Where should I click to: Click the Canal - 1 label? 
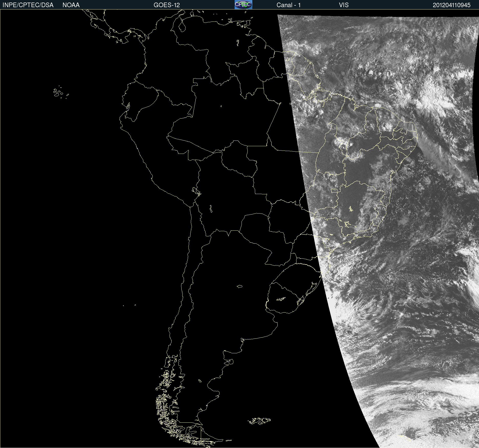coord(288,5)
